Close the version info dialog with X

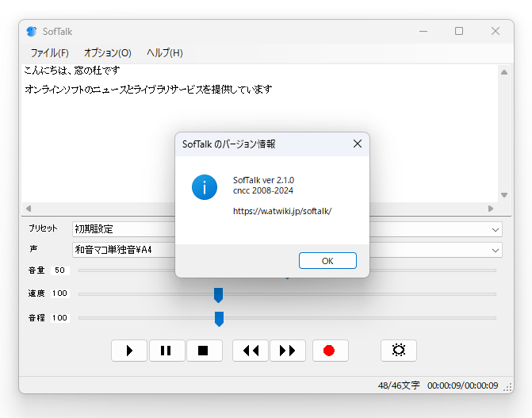click(x=358, y=144)
